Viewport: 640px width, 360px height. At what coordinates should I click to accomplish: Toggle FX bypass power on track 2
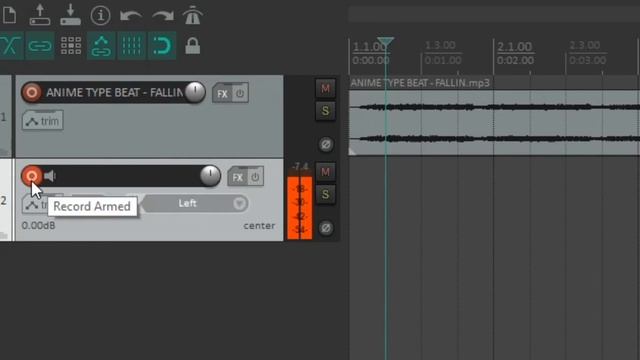(255, 177)
